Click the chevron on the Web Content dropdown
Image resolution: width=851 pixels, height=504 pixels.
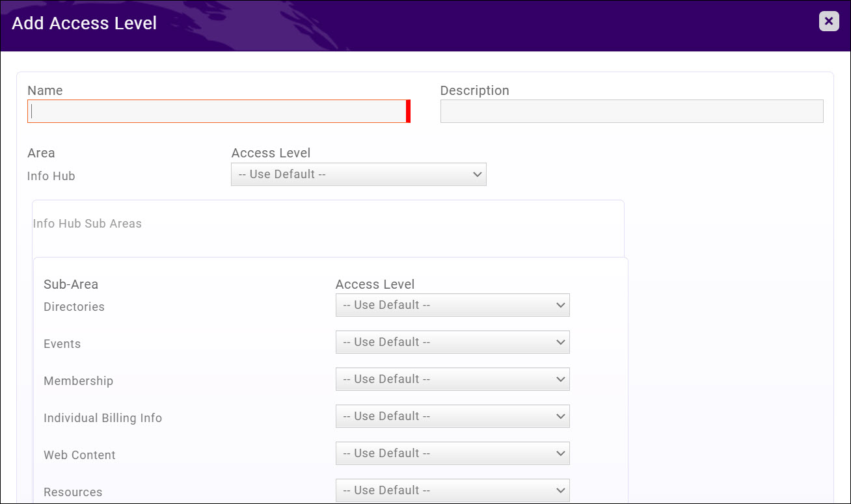[560, 453]
